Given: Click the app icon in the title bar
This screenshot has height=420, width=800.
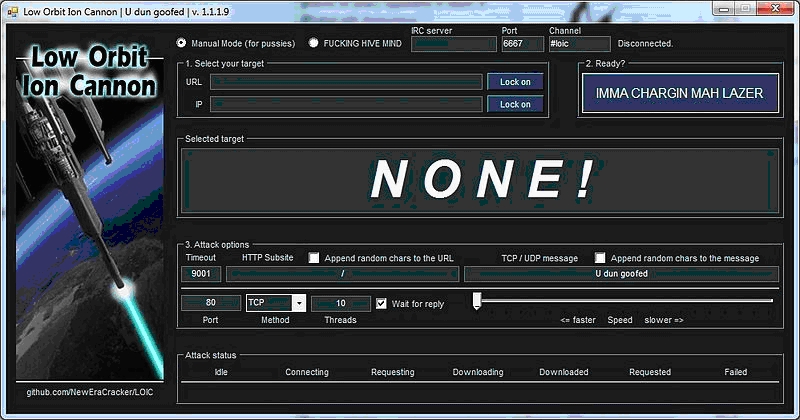Looking at the screenshot, I should click(x=12, y=11).
